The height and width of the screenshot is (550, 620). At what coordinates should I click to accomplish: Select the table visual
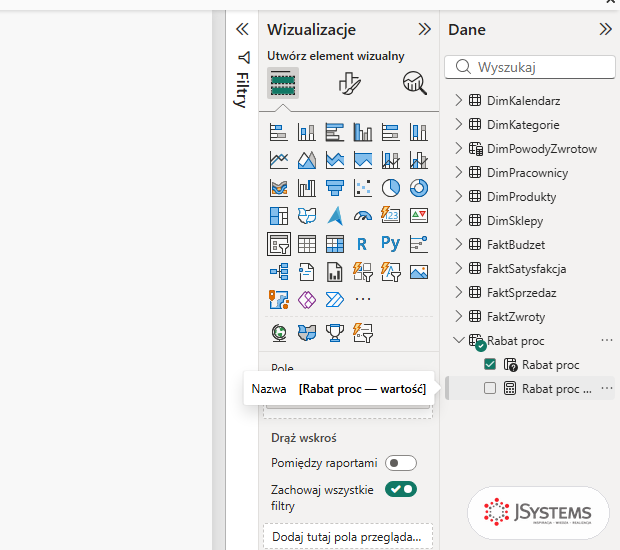(307, 244)
